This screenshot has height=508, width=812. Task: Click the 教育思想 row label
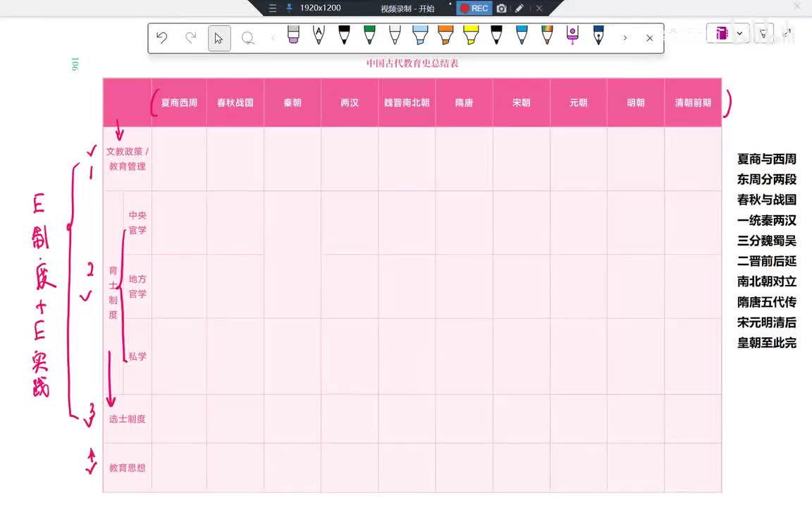(128, 468)
